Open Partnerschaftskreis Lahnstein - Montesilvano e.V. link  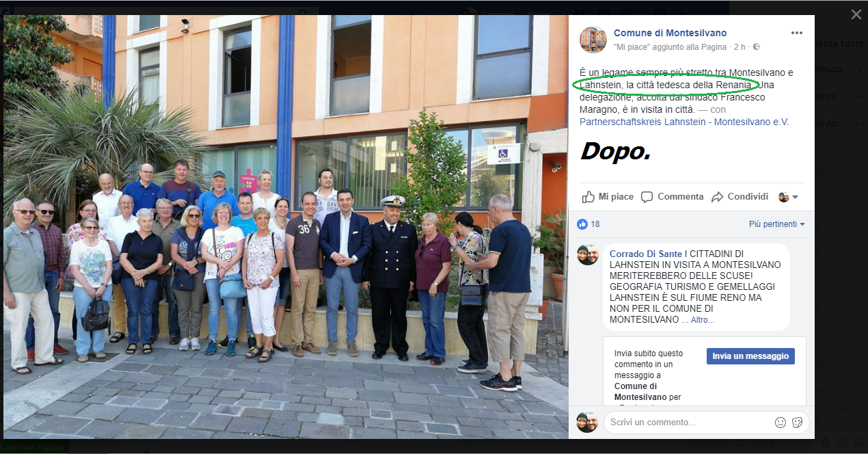click(x=683, y=122)
